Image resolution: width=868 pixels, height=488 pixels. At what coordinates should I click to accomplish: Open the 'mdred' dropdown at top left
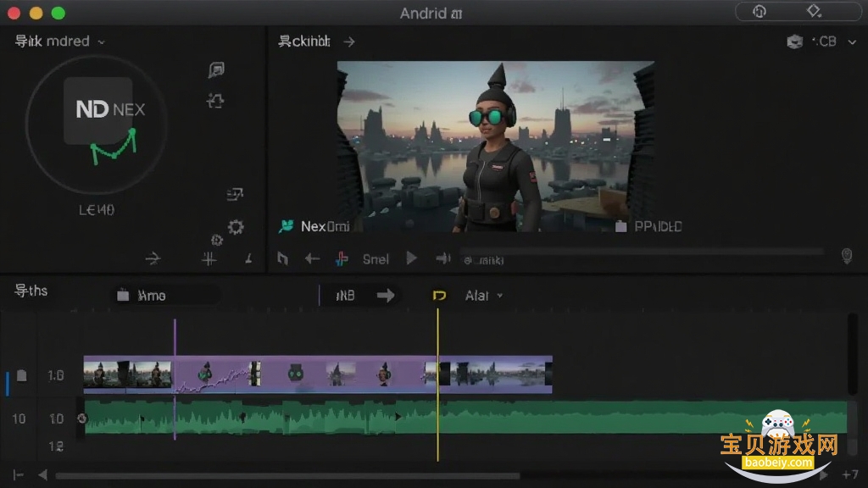[60, 42]
